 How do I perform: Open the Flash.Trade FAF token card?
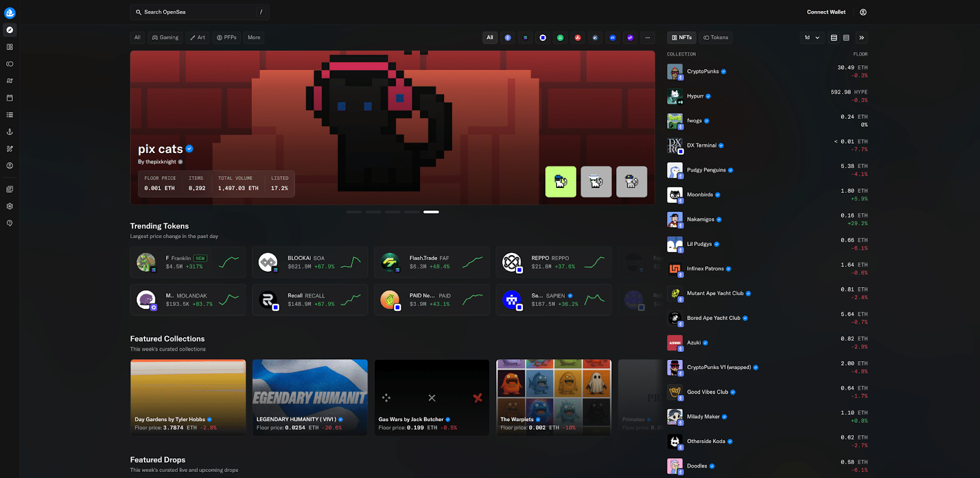tap(432, 263)
